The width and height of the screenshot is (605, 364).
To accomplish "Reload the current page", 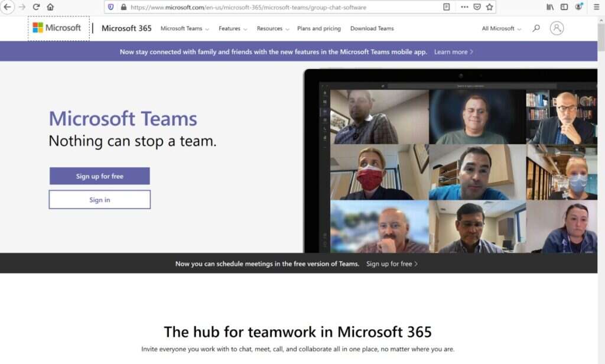I will 37,8.
